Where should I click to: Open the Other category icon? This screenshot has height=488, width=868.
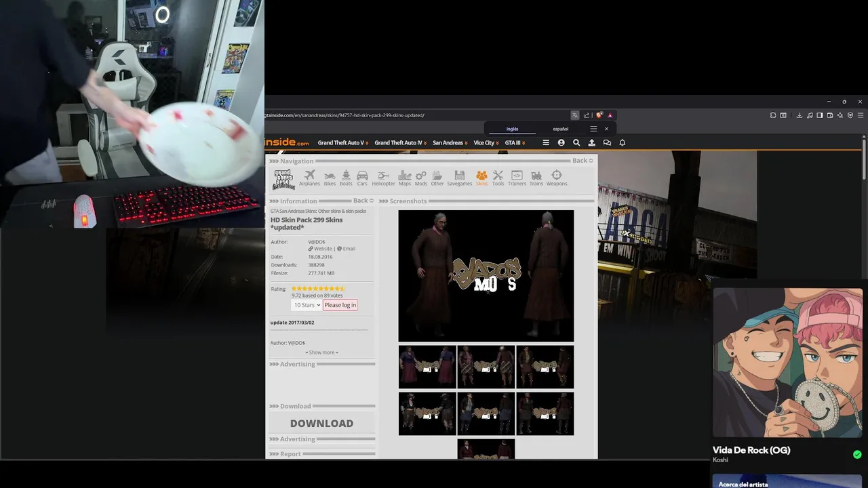pyautogui.click(x=437, y=178)
